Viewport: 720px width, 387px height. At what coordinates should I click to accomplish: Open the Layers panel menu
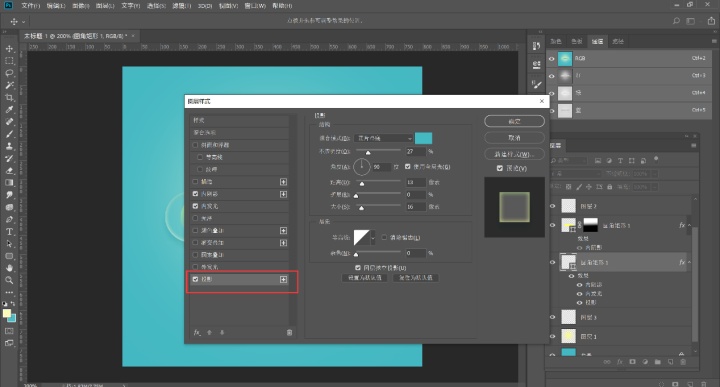click(x=693, y=146)
